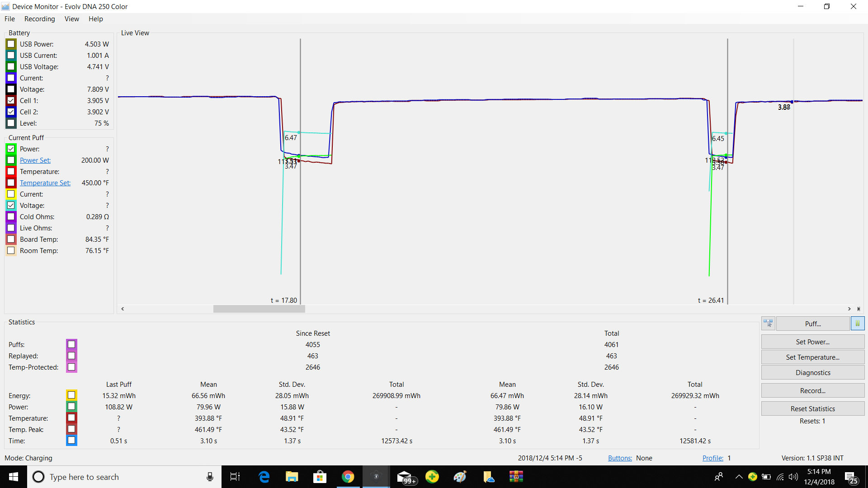The image size is (868, 488).
Task: Jump to end of Live View graph
Action: (859, 309)
